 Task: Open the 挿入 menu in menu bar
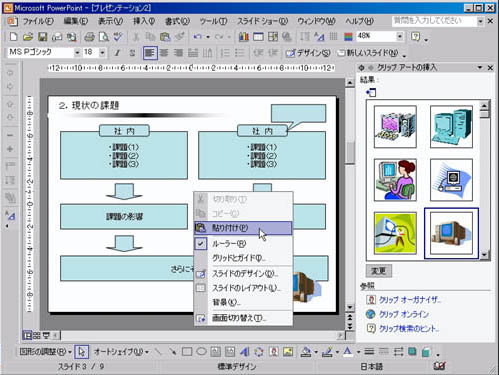coord(144,21)
